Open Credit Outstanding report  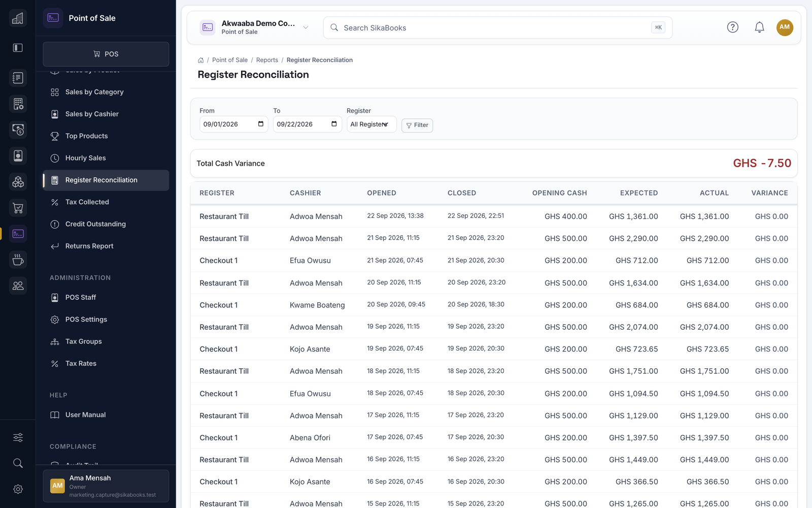pyautogui.click(x=106, y=224)
